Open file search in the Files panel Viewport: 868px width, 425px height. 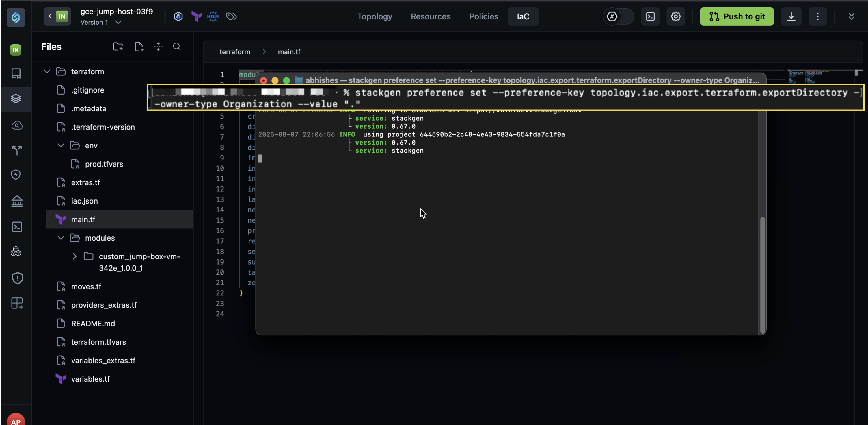176,46
